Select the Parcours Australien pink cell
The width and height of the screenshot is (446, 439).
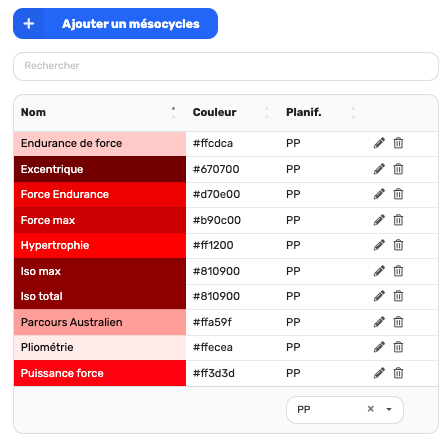pyautogui.click(x=100, y=322)
